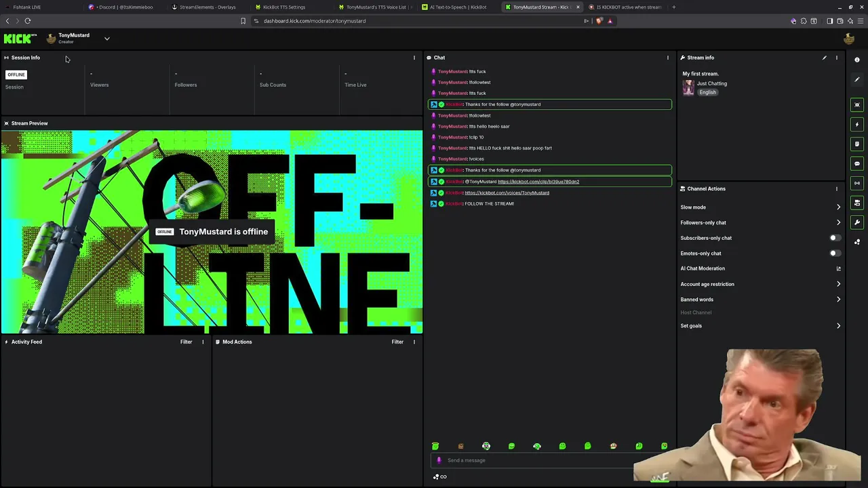Click Just Chatting category thumbnail

[x=688, y=88]
